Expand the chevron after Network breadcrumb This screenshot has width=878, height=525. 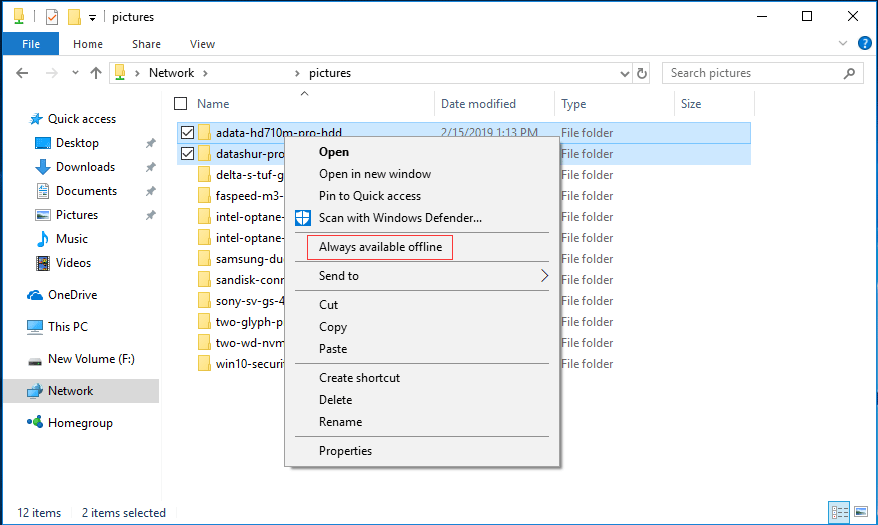206,73
